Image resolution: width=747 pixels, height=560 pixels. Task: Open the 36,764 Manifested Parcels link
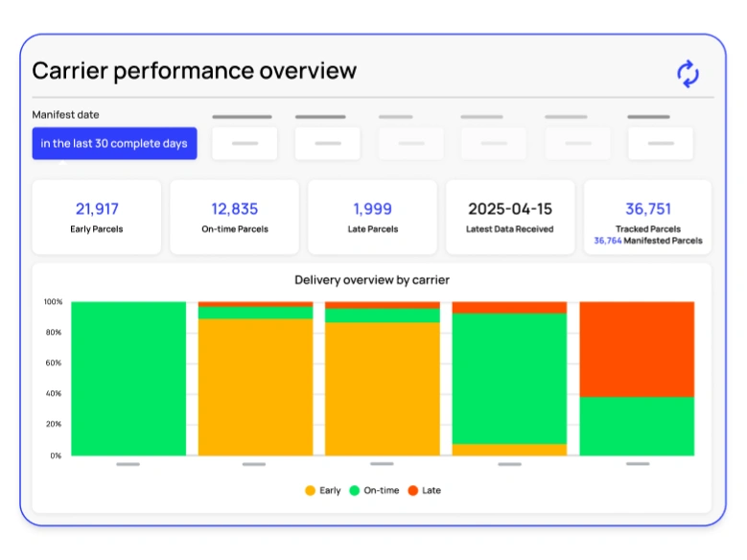648,241
